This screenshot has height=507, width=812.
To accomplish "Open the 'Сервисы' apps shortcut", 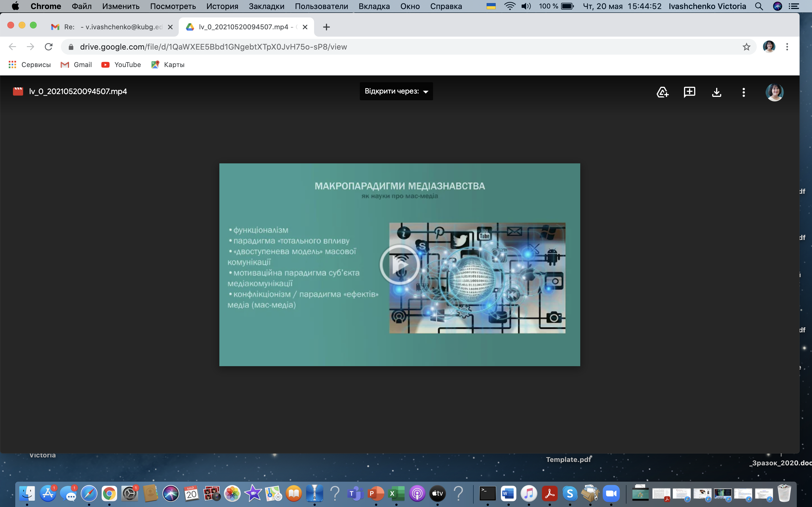I will [30, 65].
